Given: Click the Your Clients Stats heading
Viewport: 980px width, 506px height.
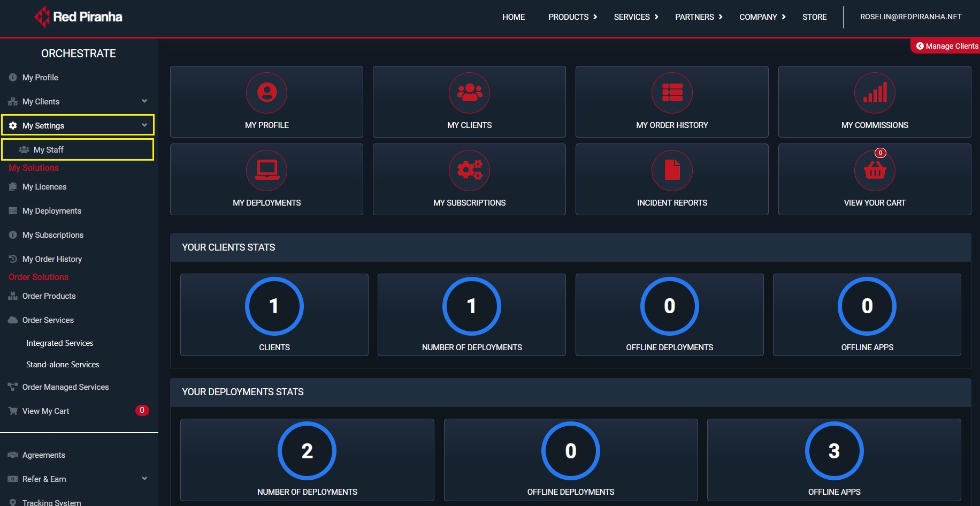Looking at the screenshot, I should click(x=228, y=247).
